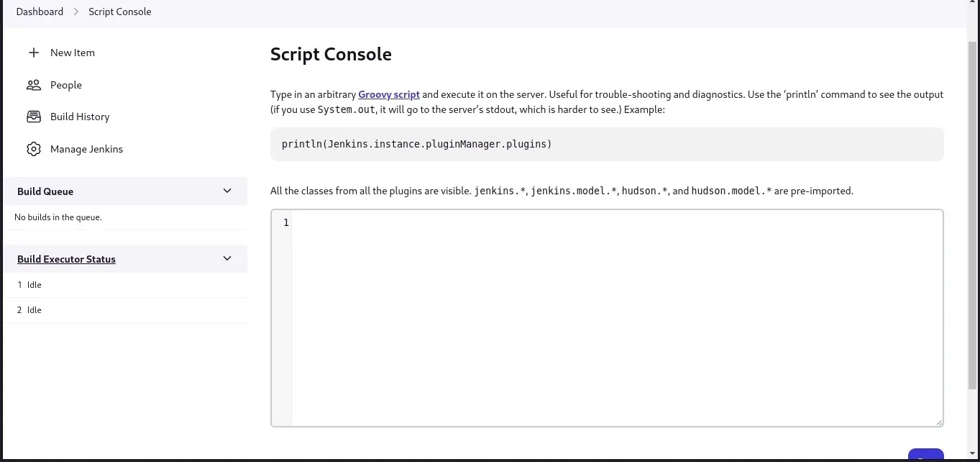The image size is (980, 462).
Task: Click the breadcrumb arrow after Dashboard
Action: click(x=76, y=12)
